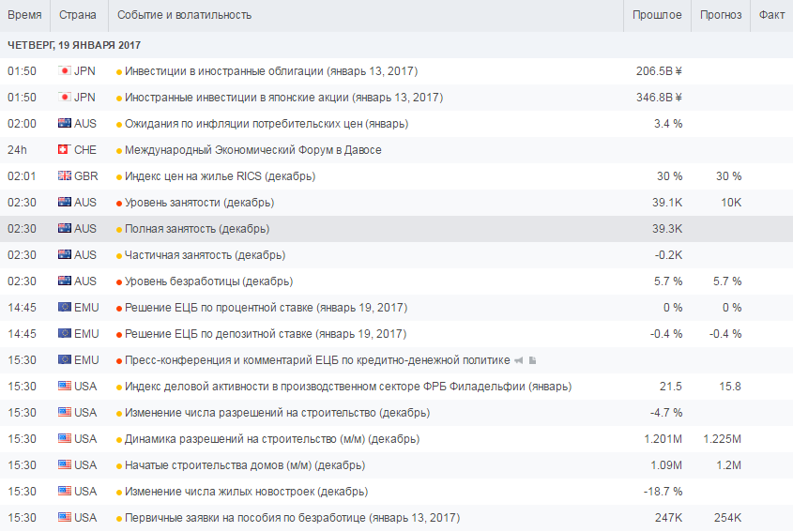
Task: Click the Australian flag in the unemployment rate row
Action: (x=65, y=281)
